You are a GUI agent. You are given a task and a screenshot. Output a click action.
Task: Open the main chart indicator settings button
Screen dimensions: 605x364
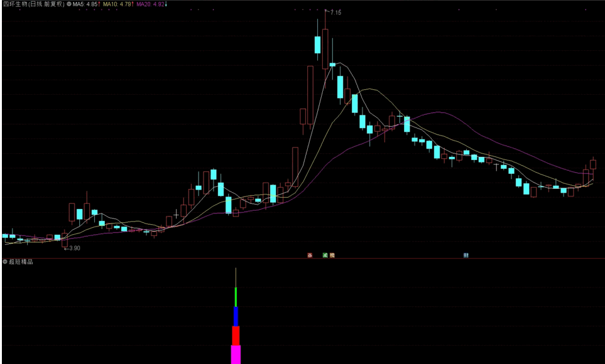[x=69, y=4]
